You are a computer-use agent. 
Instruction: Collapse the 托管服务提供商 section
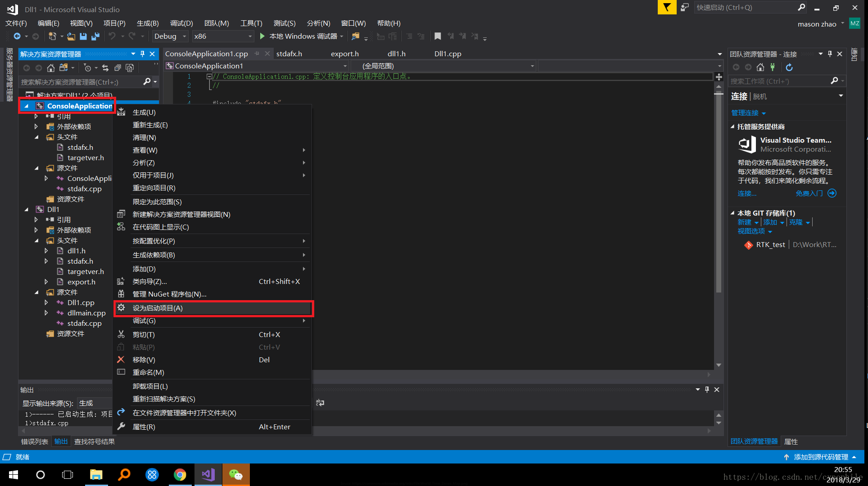pos(732,127)
